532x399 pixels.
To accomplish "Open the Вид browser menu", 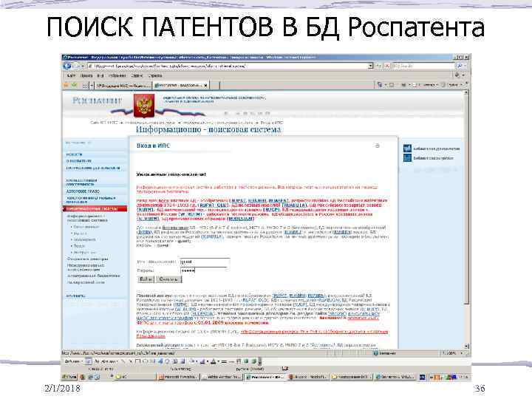I will pyautogui.click(x=100, y=75).
